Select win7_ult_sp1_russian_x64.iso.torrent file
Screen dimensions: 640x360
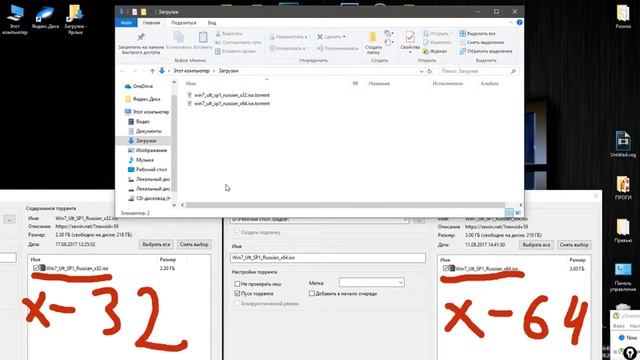pyautogui.click(x=231, y=104)
